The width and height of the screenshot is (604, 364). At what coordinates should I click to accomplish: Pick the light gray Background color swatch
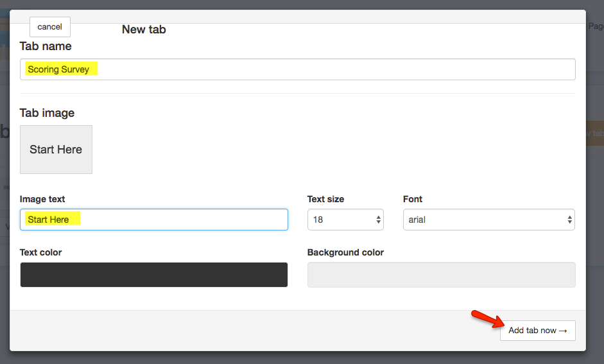(x=441, y=275)
